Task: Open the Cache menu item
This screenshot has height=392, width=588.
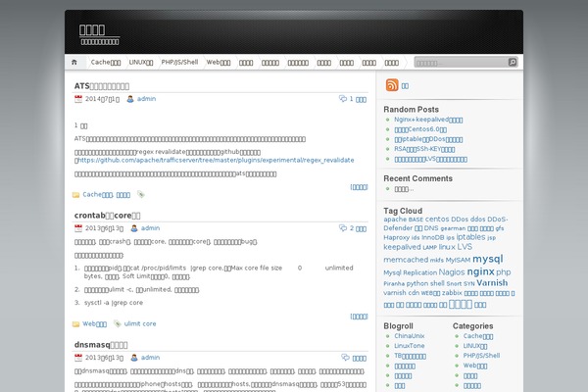Action: coord(106,63)
